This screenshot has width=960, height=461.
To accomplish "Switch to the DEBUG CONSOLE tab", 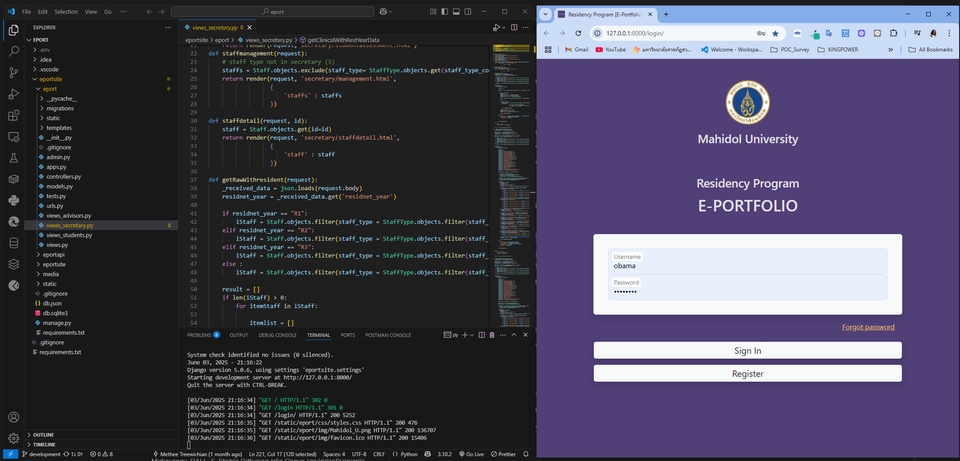I will click(x=277, y=335).
